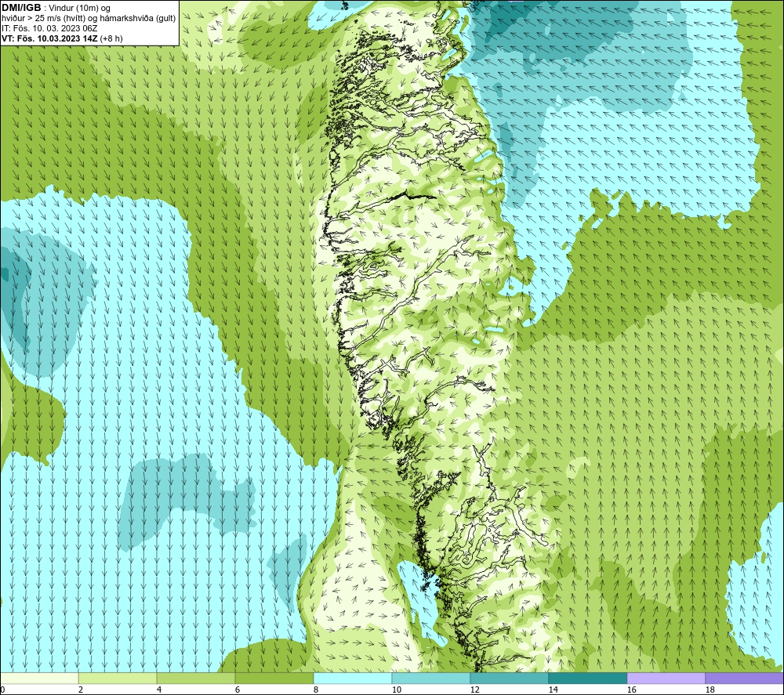Click the pale cream 0–2 m/s legend swatch
Image resolution: width=784 pixels, height=695 pixels.
coord(39,678)
